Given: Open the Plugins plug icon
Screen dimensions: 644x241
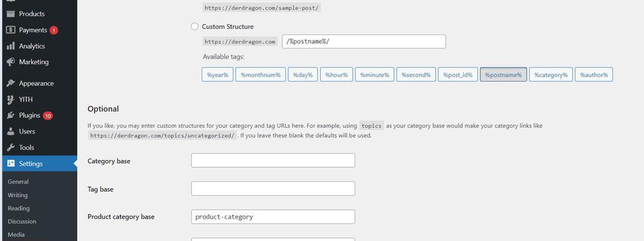Looking at the screenshot, I should (x=11, y=116).
